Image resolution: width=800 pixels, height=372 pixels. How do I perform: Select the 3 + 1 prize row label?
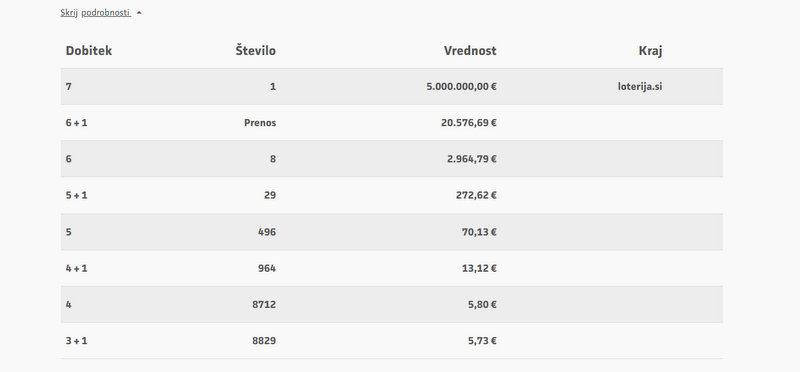(77, 340)
